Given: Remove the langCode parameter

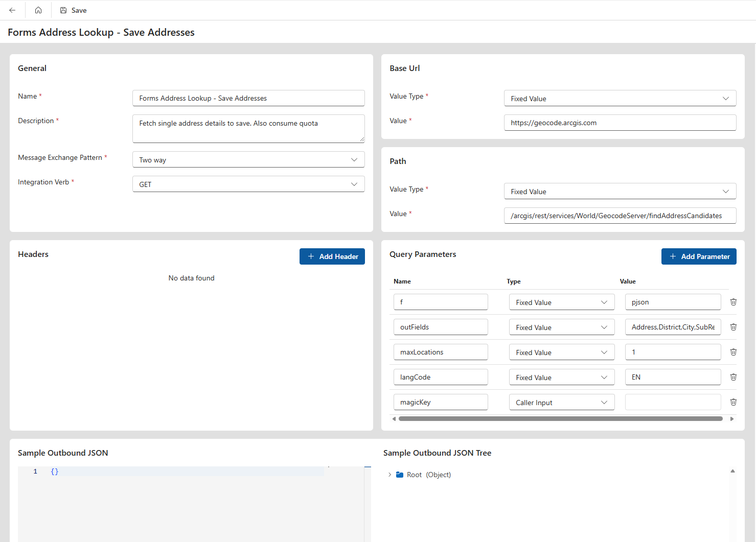Looking at the screenshot, I should [733, 377].
